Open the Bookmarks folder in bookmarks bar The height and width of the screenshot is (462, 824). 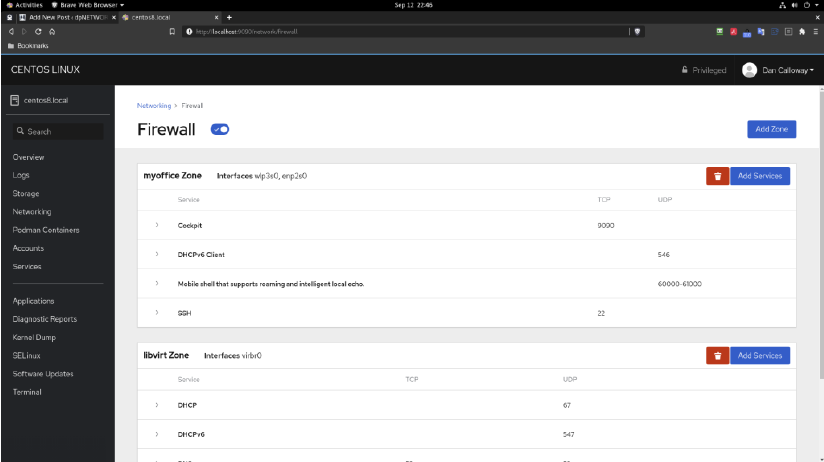(28, 46)
